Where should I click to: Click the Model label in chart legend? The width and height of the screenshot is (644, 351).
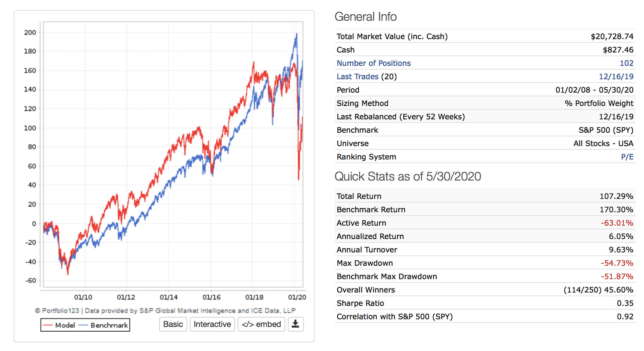[65, 325]
